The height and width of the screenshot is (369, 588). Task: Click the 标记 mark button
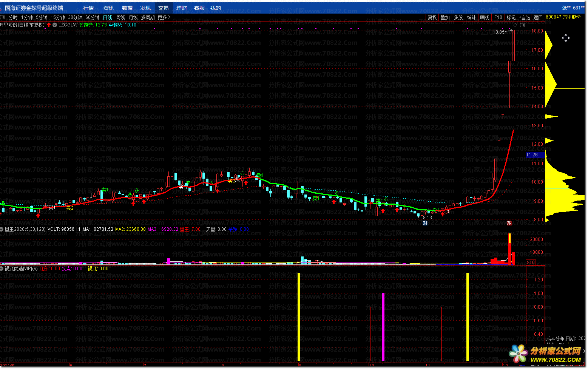point(511,17)
